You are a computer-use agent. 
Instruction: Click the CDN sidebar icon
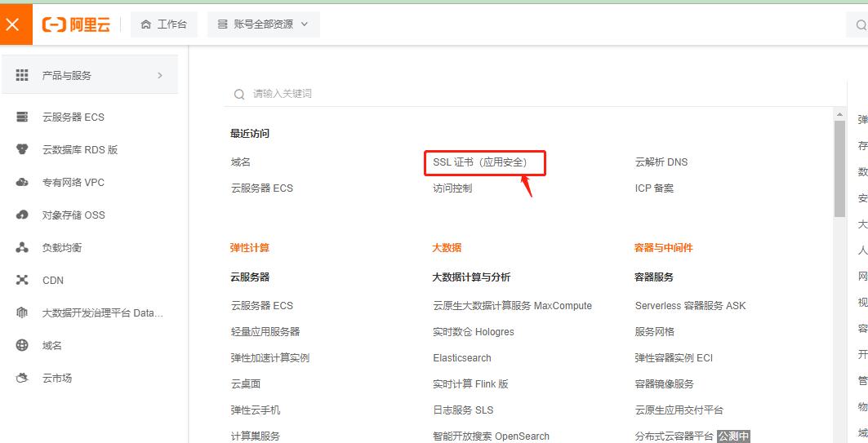tap(22, 280)
